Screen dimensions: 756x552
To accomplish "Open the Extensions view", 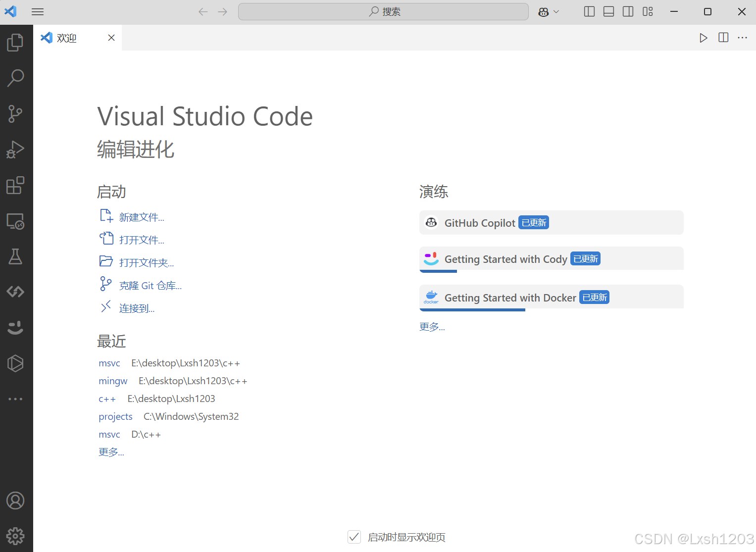I will 15,185.
